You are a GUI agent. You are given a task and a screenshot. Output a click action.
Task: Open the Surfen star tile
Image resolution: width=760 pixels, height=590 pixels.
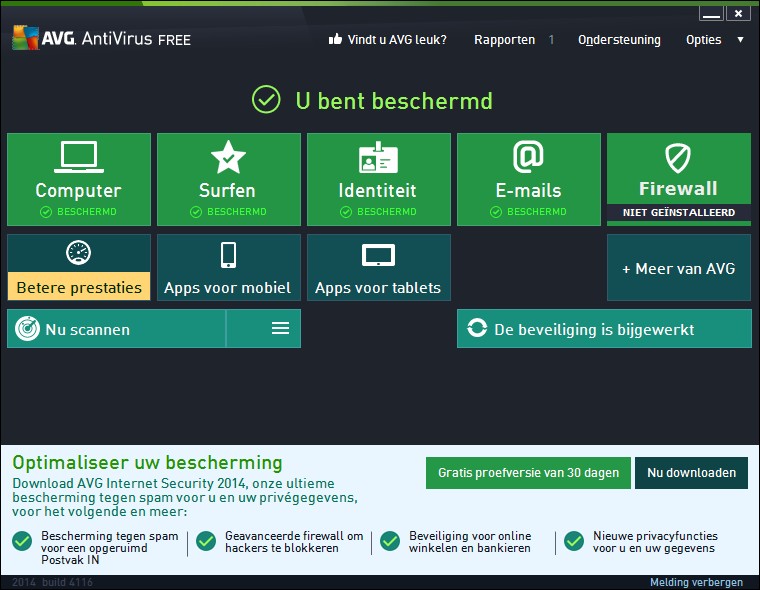[x=228, y=178]
